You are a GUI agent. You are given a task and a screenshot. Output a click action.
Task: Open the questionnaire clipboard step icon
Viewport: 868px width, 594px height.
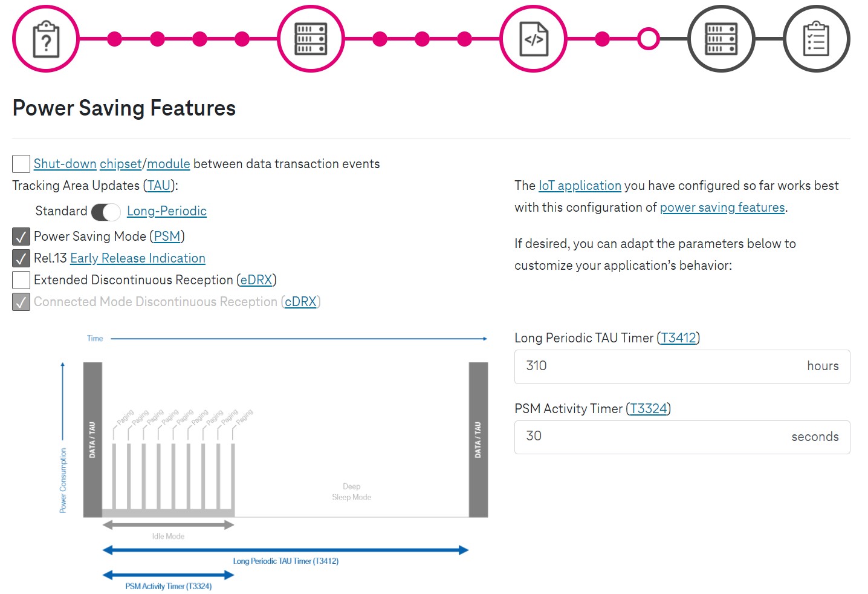point(46,39)
